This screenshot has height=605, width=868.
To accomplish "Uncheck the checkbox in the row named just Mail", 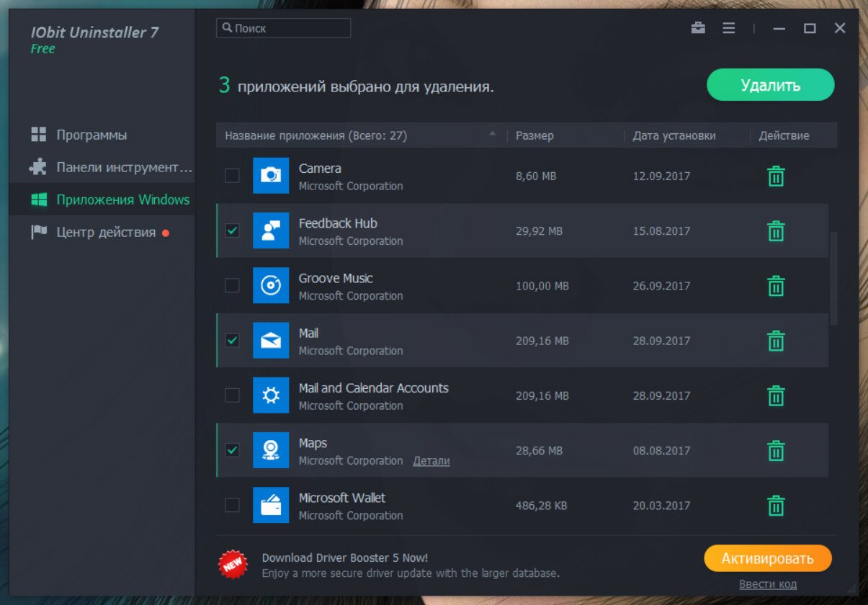I will tap(232, 340).
